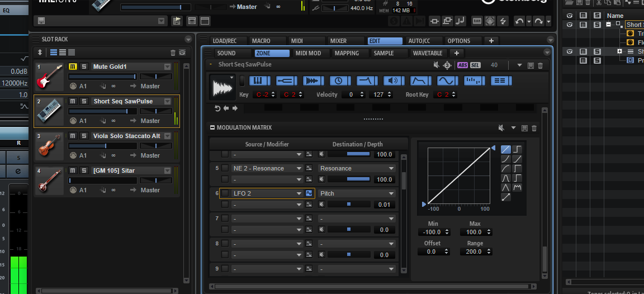This screenshot has width=644, height=294.
Task: Bypass the Pitch modulation depth row
Action: tap(321, 205)
